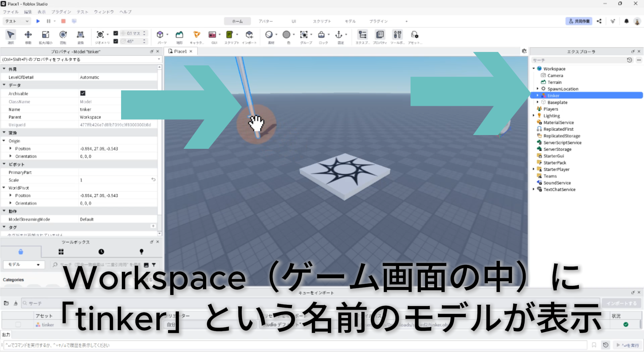Image resolution: width=644 pixels, height=362 pixels.
Task: Select the Scale tool icon
Action: (x=46, y=35)
